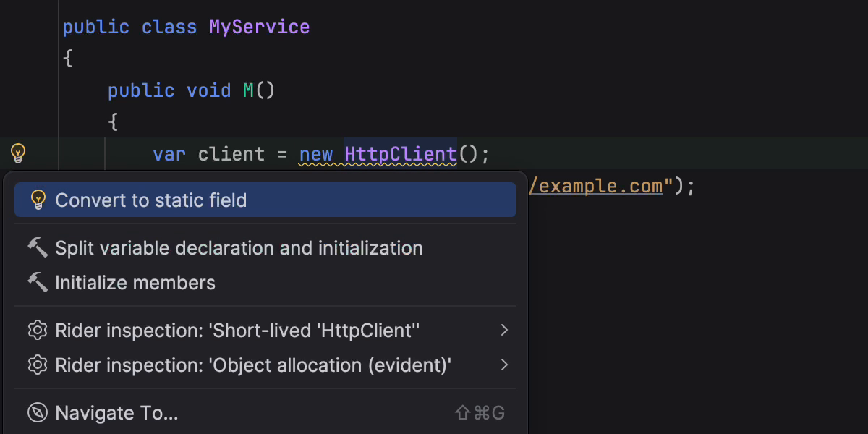
Task: Click gear icon for Object allocation inspection
Action: click(x=38, y=365)
